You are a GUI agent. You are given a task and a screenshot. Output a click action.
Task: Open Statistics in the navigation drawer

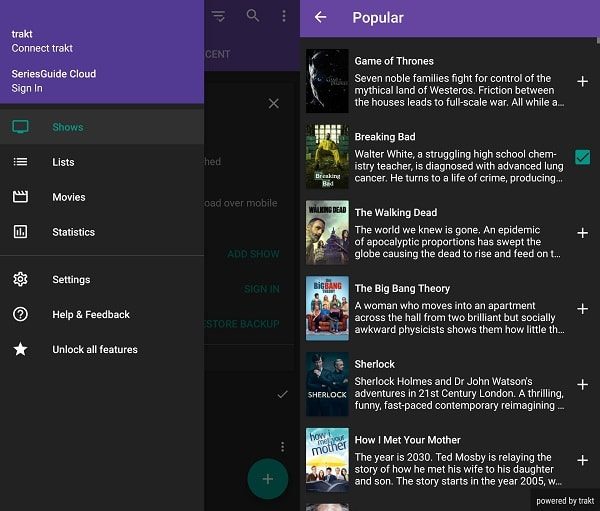click(102, 232)
